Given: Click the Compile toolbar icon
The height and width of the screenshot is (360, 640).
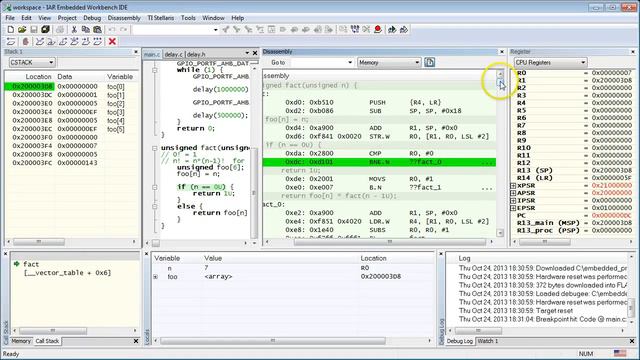Looking at the screenshot, I should coord(343,29).
